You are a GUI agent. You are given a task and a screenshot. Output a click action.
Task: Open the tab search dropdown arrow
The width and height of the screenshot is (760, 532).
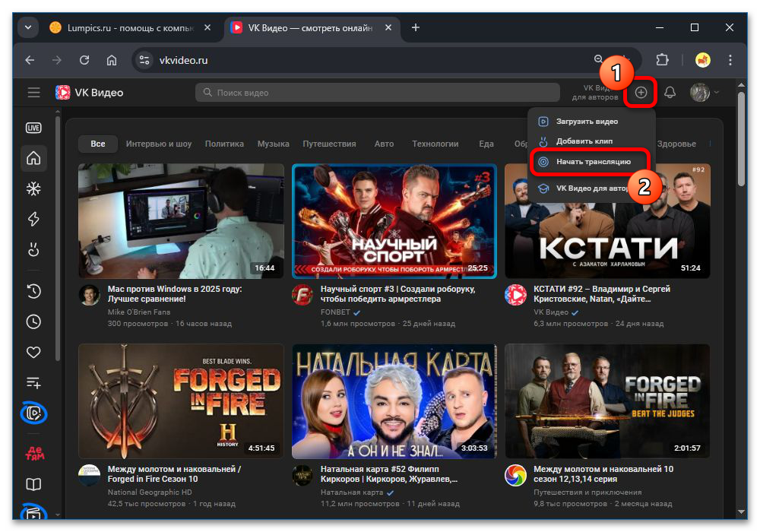(28, 27)
